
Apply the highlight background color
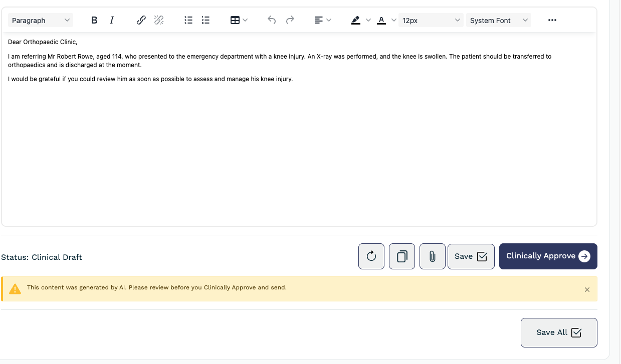pyautogui.click(x=356, y=21)
